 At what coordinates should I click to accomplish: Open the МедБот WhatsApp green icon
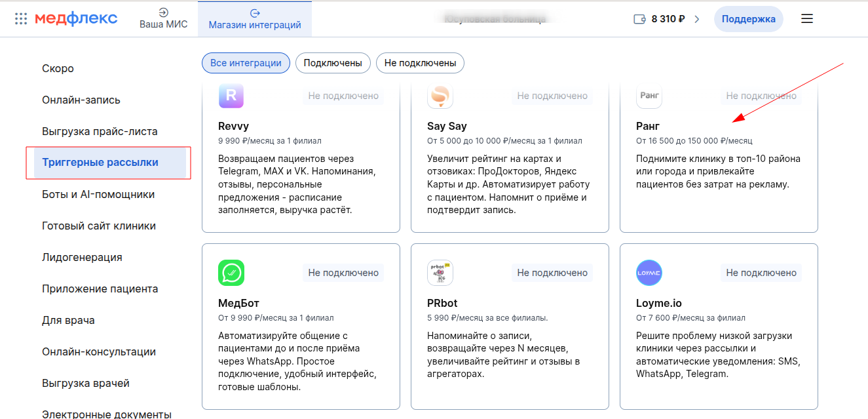pos(231,273)
